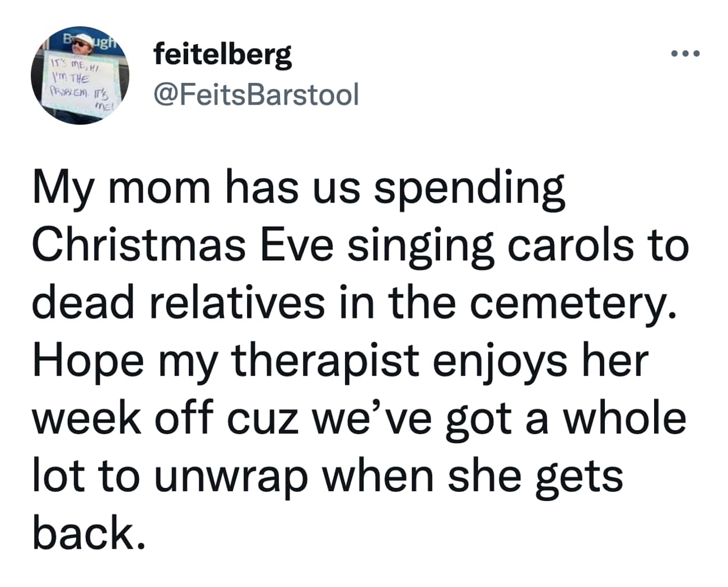
Task: Click the grey @FeitsBarstool username link
Action: (255, 93)
